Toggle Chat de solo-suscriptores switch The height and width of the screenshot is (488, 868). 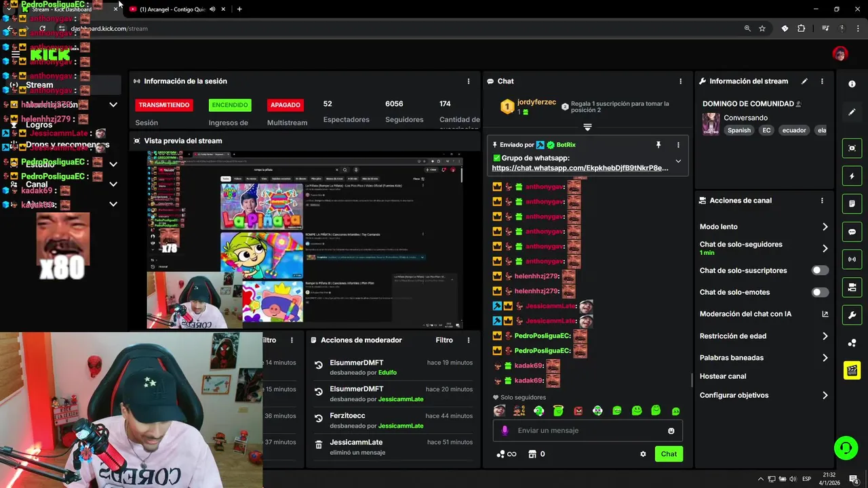point(820,270)
